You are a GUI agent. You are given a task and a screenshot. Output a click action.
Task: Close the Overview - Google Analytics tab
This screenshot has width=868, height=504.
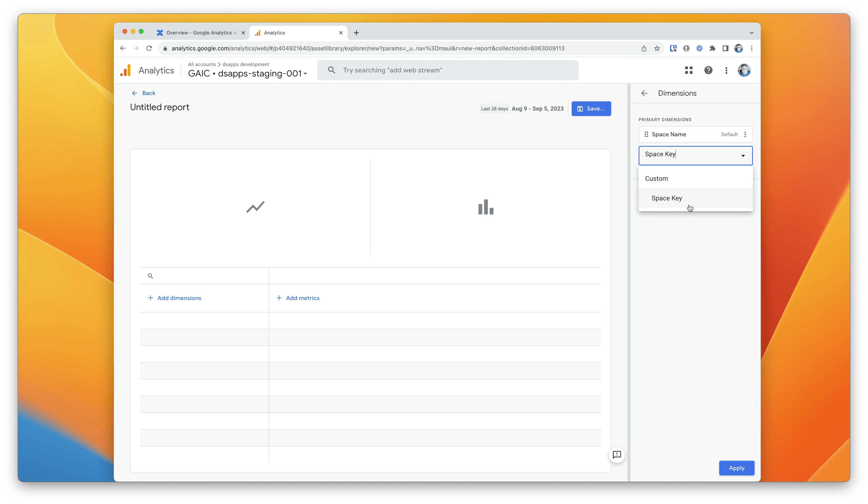coord(243,33)
